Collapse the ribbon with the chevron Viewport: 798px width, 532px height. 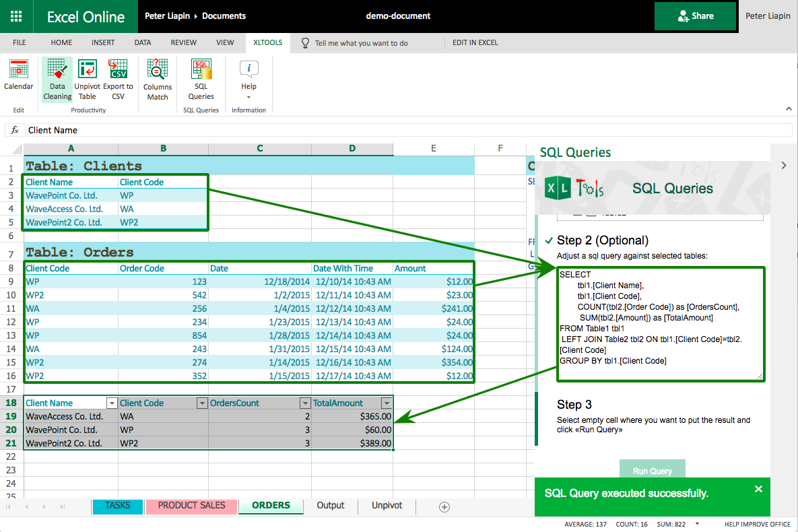[789, 108]
